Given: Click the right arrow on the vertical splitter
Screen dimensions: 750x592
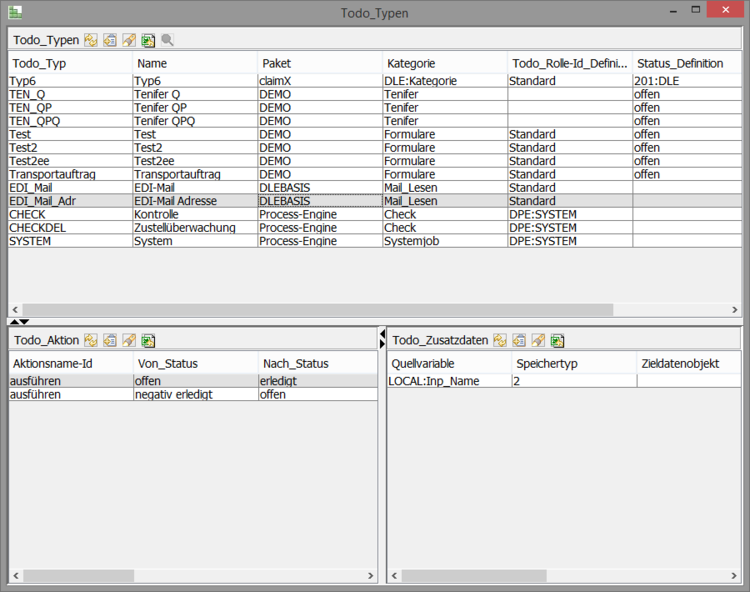Looking at the screenshot, I should [x=382, y=344].
